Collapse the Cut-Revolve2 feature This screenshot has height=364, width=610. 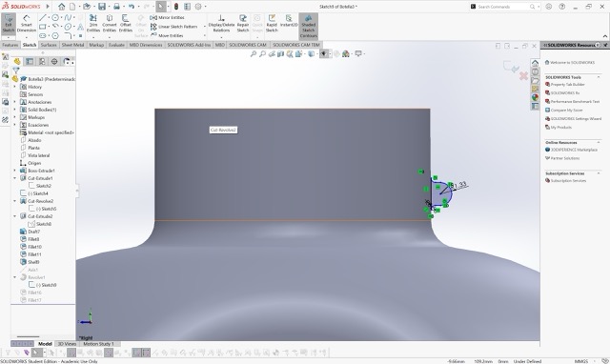pos(15,201)
